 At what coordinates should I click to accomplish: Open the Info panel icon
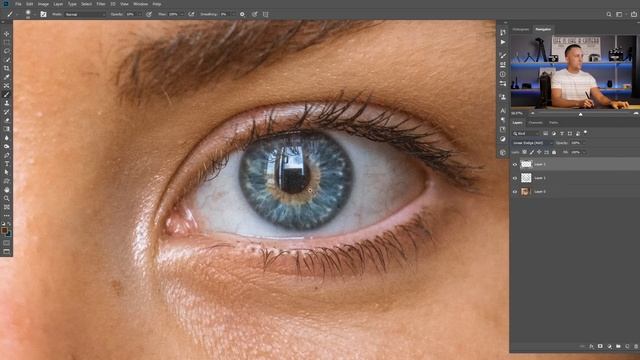503,74
